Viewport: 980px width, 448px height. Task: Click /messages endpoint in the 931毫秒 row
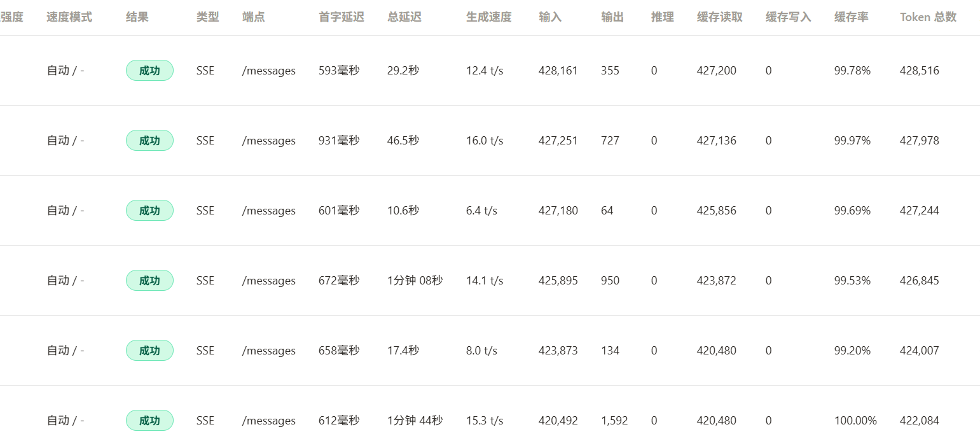[x=269, y=141]
